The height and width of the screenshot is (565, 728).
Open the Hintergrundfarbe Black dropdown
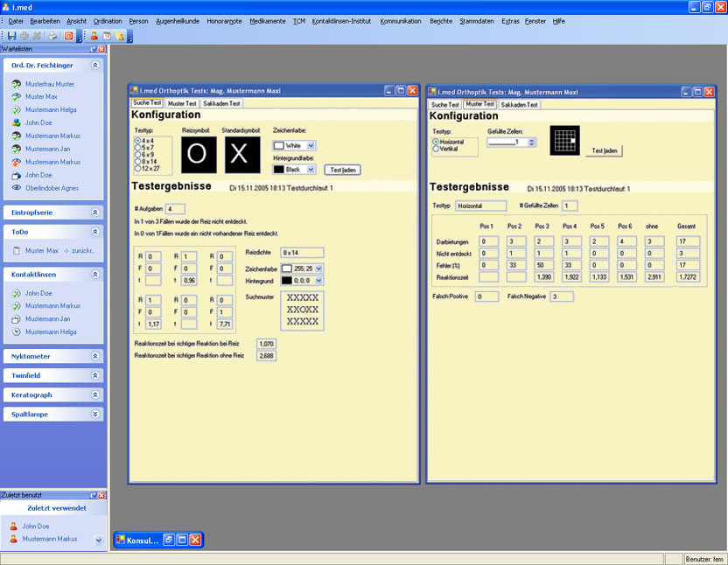311,169
